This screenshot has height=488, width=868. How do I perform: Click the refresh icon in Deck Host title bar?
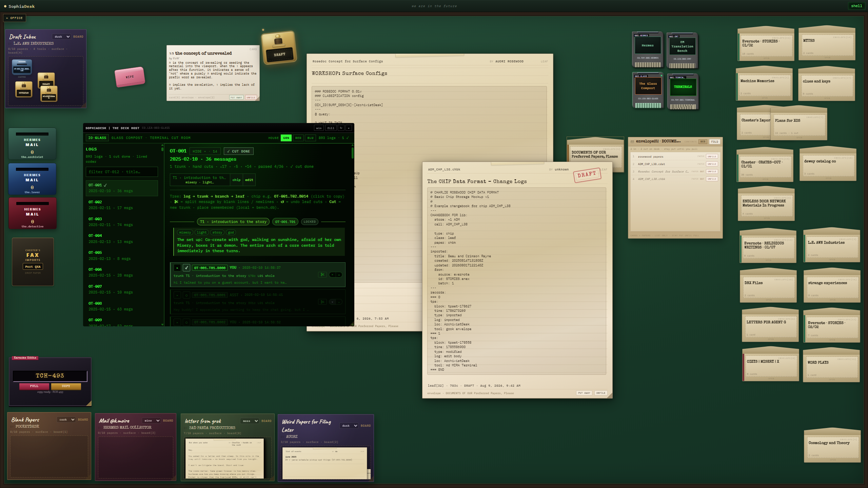pyautogui.click(x=341, y=128)
